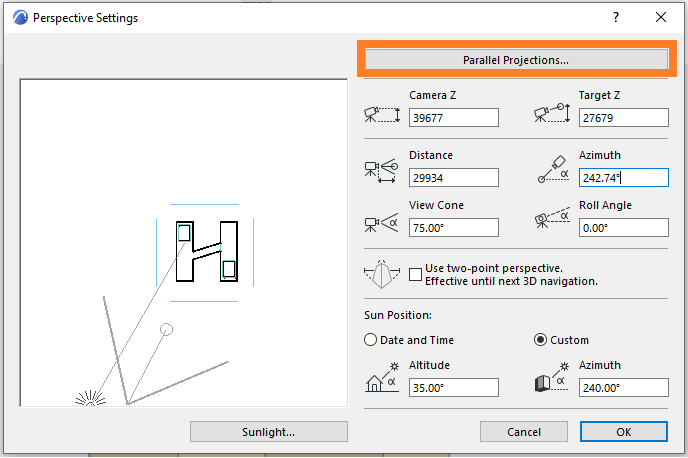Open the Parallel Projections dialog
688x458 pixels.
click(515, 59)
